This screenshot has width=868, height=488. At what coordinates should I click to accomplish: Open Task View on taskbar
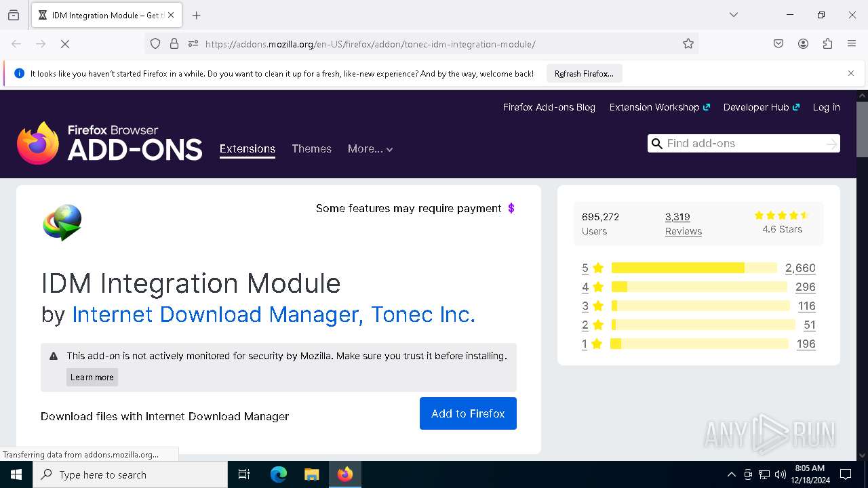tap(244, 474)
